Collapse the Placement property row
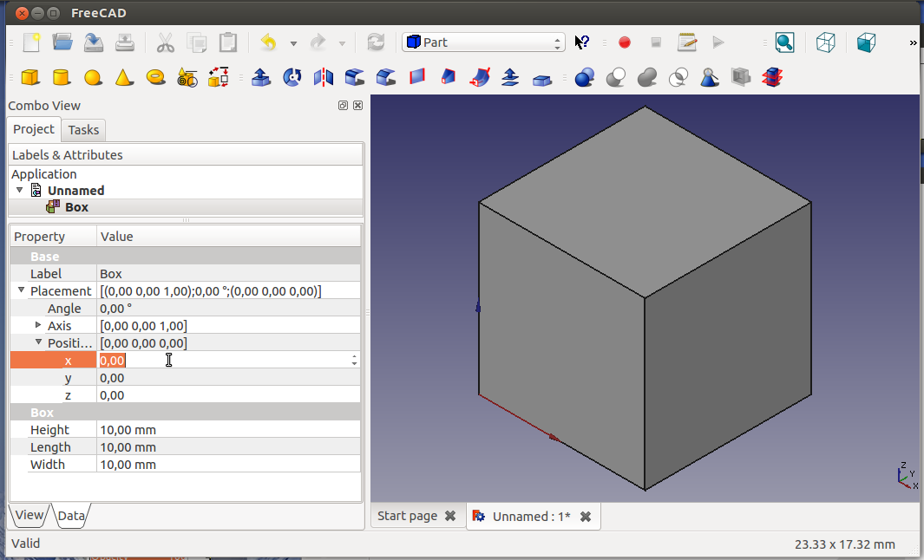Screen dimensions: 924x560 click(22, 290)
